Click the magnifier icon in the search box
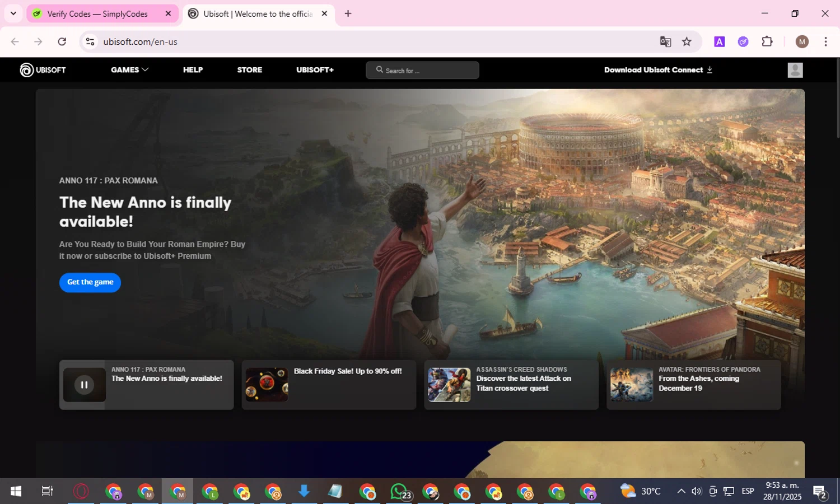This screenshot has width=840, height=504. pyautogui.click(x=380, y=70)
